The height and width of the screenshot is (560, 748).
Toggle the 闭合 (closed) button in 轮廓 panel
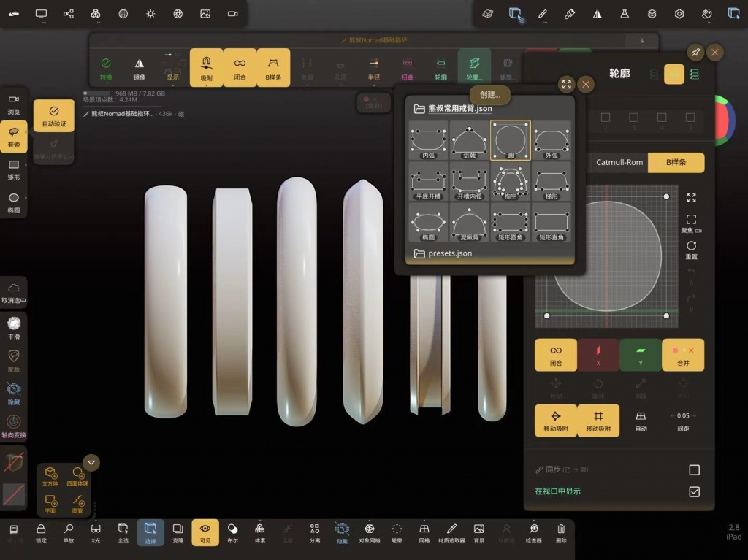[x=555, y=354]
